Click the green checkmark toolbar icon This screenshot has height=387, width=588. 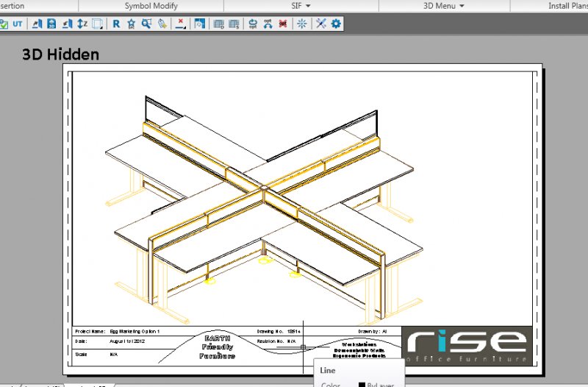click(x=4, y=24)
